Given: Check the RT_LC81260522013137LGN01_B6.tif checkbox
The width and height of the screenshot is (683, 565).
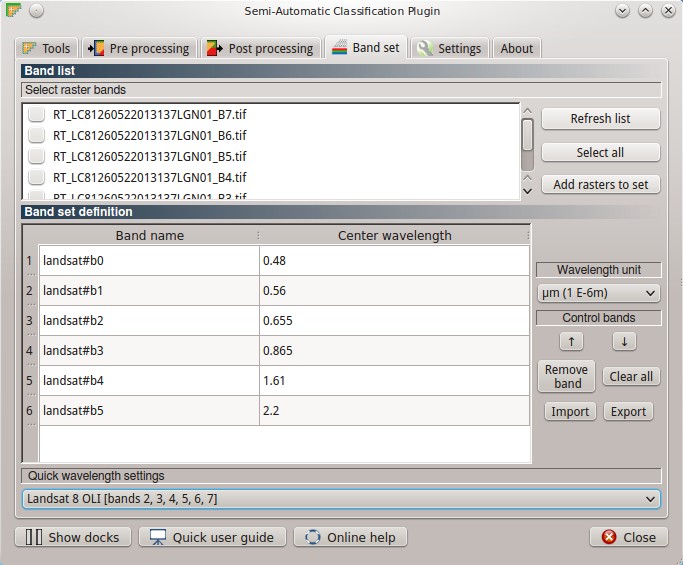Looking at the screenshot, I should click(x=36, y=135).
